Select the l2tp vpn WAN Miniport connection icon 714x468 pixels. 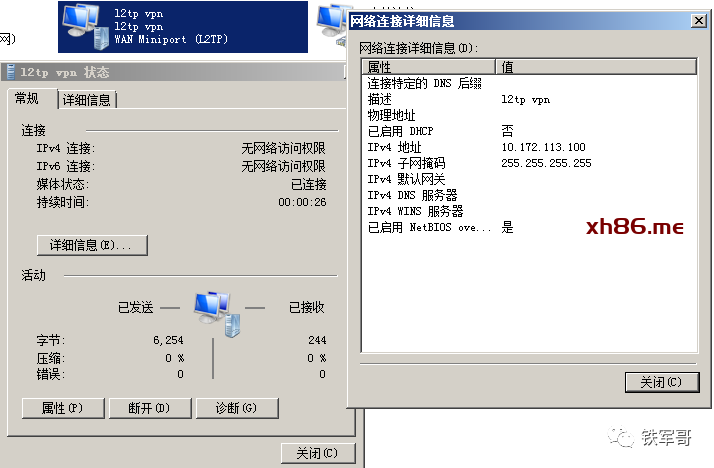tap(85, 27)
